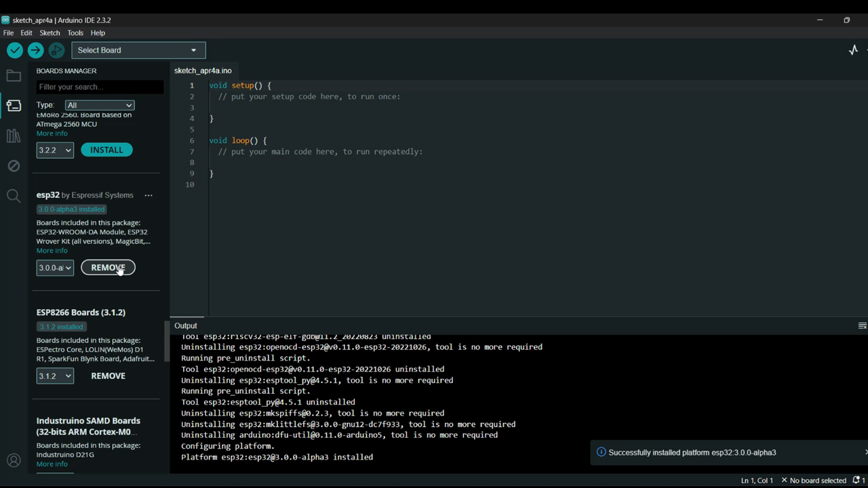The image size is (868, 488).
Task: Select the sketch_apr4a.ino tab
Action: pos(203,70)
